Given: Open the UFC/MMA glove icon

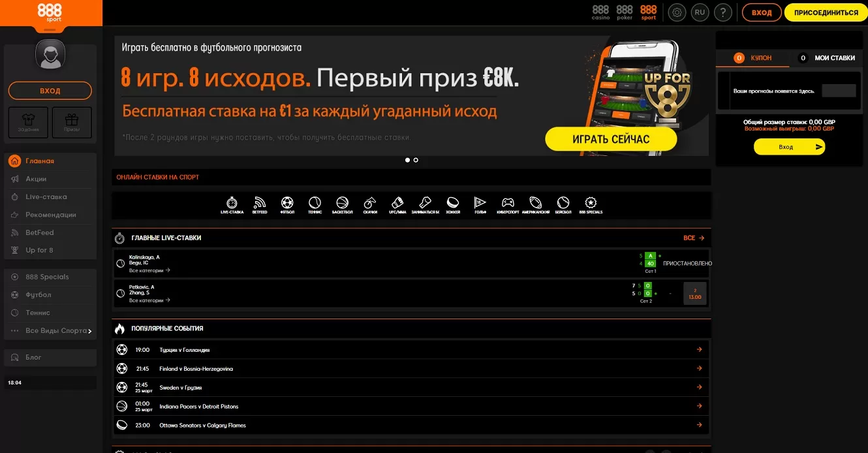Looking at the screenshot, I should 397,204.
